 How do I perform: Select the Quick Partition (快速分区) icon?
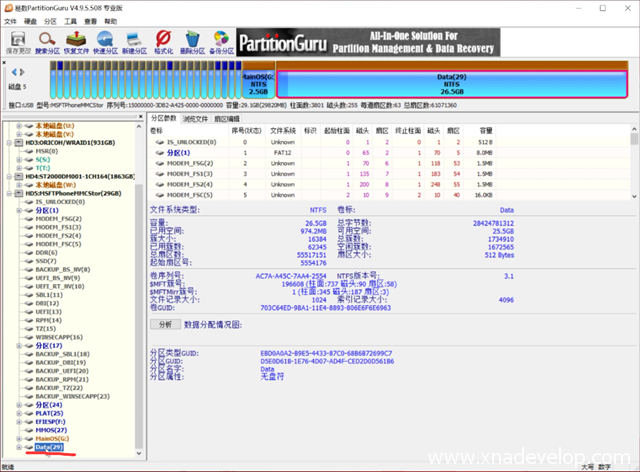106,40
